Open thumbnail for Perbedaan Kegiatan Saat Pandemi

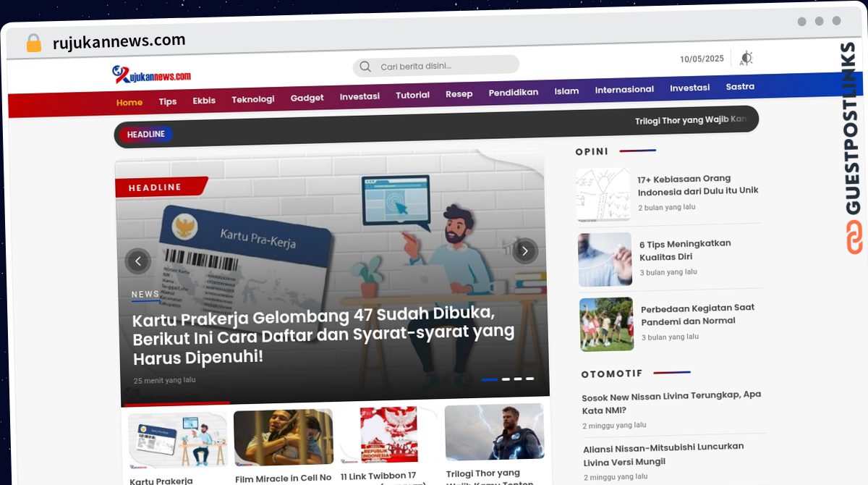pos(606,324)
